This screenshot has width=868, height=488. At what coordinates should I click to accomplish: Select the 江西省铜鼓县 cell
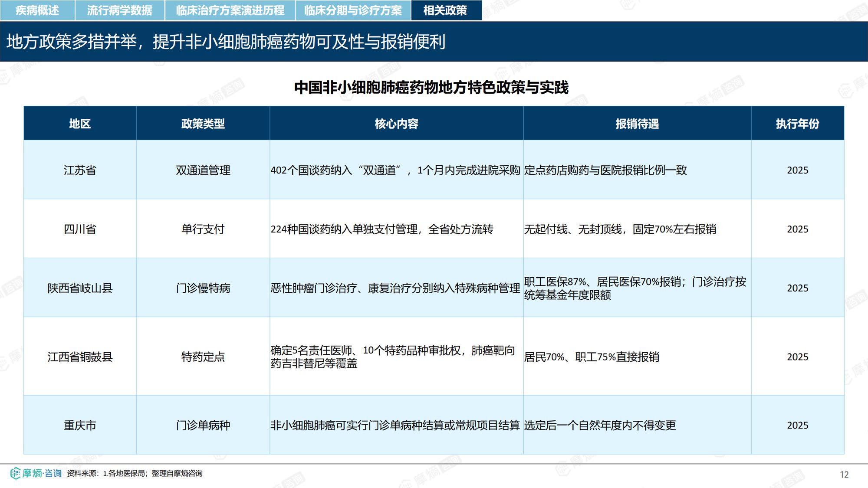pos(80,357)
